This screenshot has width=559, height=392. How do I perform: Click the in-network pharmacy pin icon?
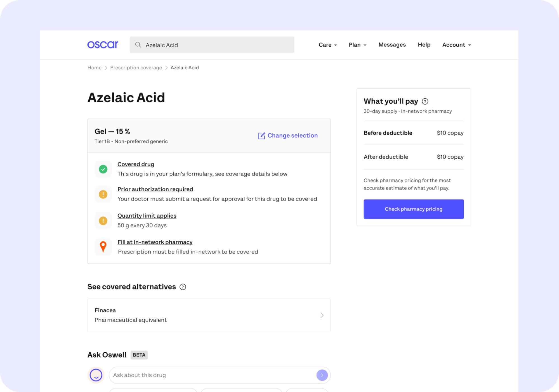click(103, 247)
